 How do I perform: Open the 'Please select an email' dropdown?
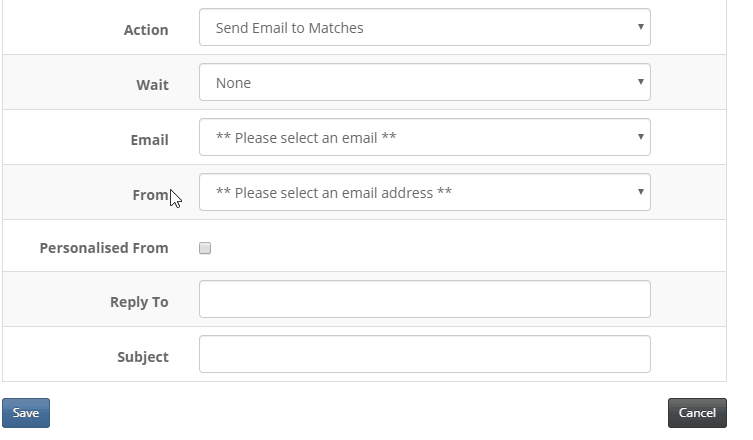click(425, 137)
